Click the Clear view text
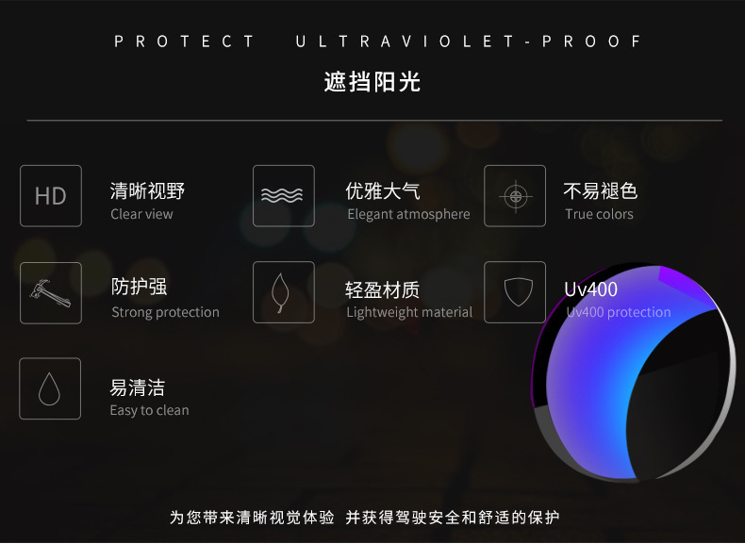745x560 pixels. pyautogui.click(x=141, y=214)
